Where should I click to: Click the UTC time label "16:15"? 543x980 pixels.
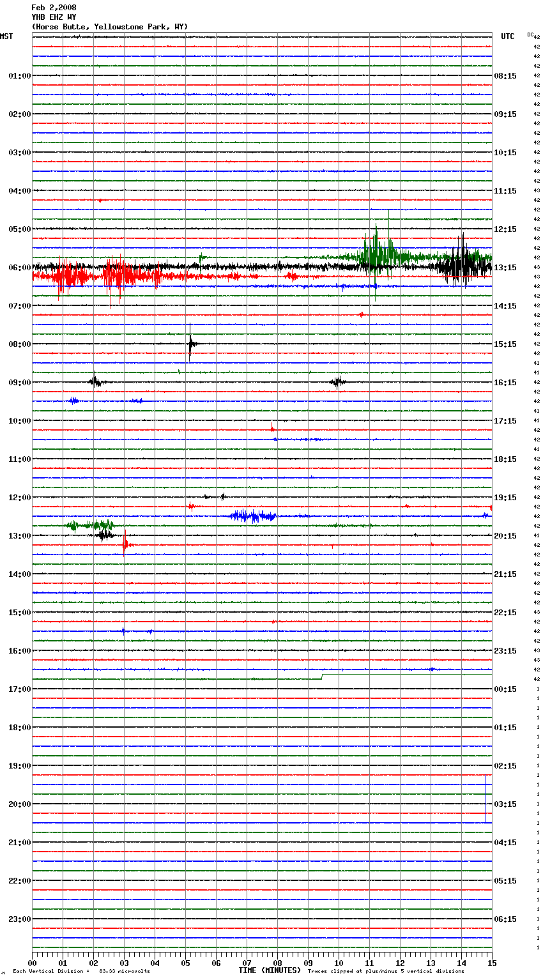[x=505, y=383]
